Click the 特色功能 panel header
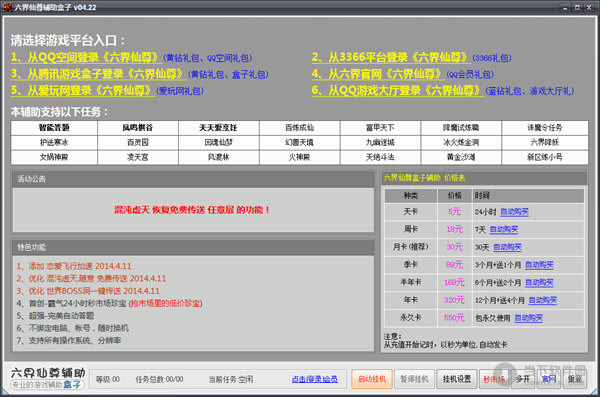The image size is (600, 397). coord(193,247)
